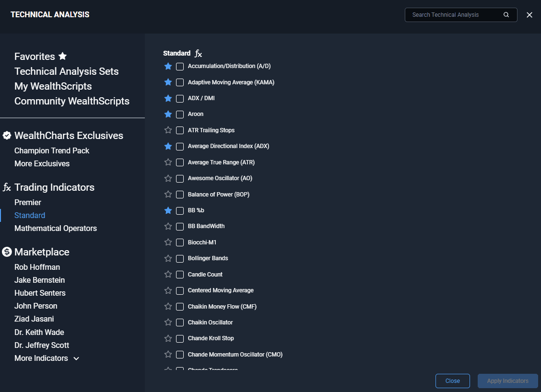The image size is (541, 392).
Task: Open John Person marketplace indicators
Action: click(35, 306)
